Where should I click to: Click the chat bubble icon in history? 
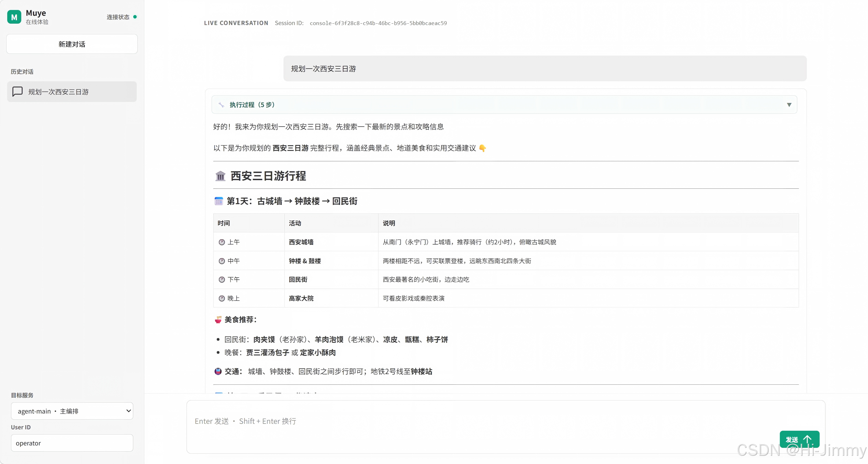pos(18,92)
